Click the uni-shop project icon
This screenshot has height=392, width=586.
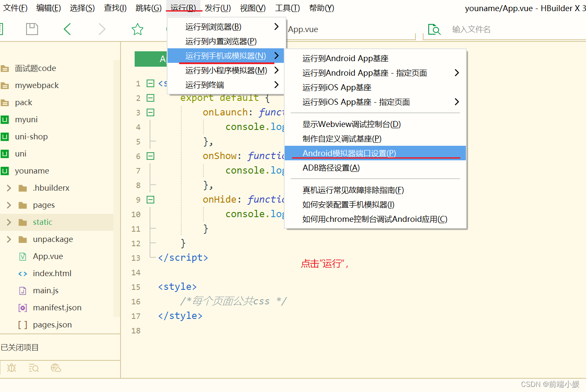5,137
